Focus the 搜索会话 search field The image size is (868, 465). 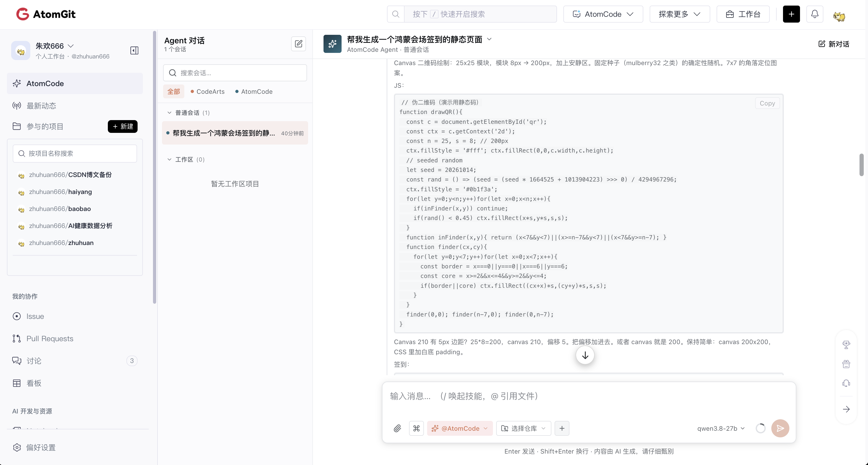click(x=235, y=73)
